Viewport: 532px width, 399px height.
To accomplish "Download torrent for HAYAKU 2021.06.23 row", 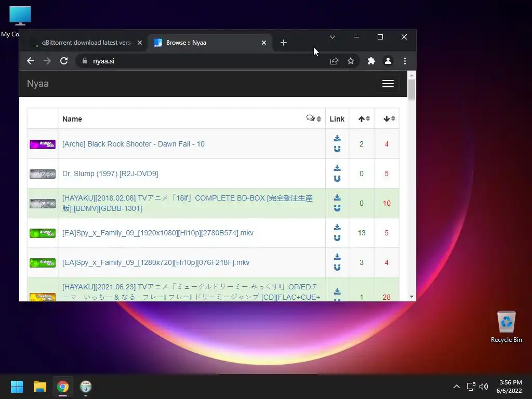I will tap(337, 291).
